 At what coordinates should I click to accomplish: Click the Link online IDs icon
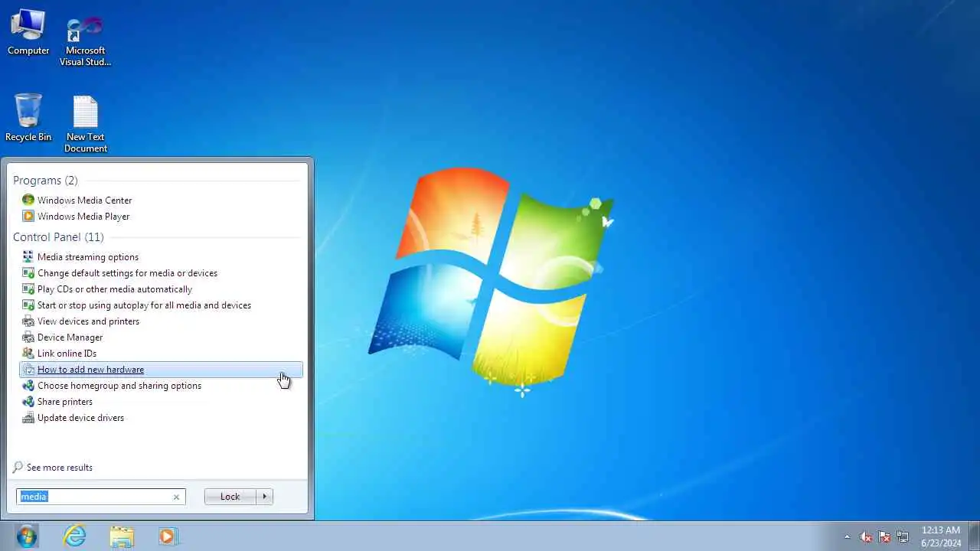[28, 354]
